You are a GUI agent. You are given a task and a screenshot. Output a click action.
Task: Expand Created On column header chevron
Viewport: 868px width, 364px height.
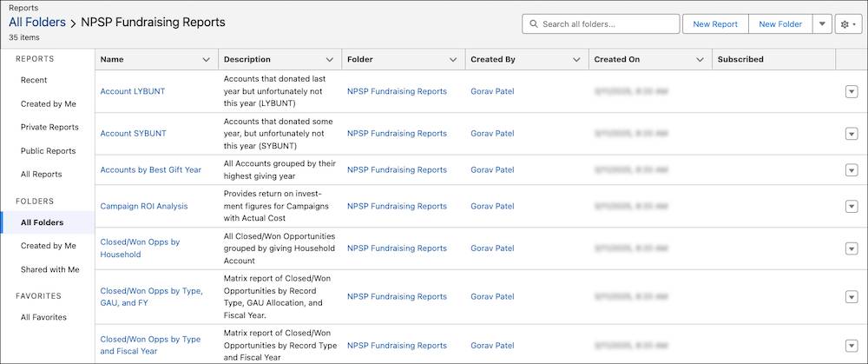coord(700,60)
